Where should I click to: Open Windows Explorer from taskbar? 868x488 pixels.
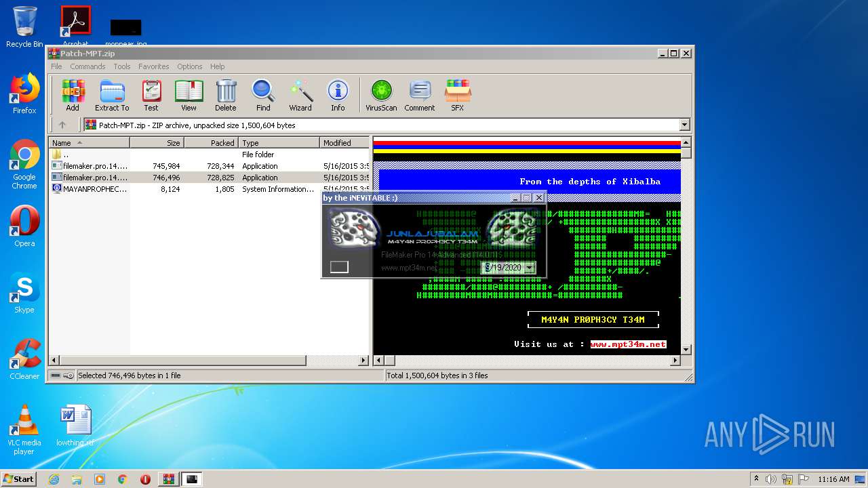coord(77,479)
